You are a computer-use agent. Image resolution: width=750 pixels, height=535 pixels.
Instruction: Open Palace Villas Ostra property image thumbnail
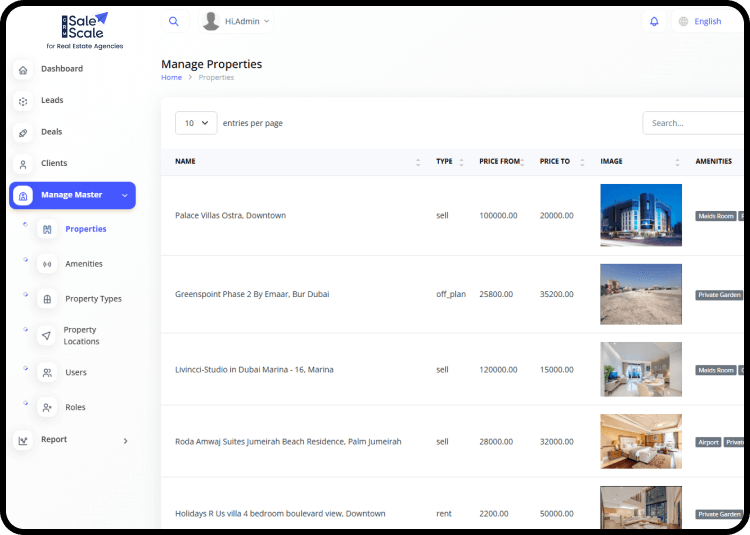640,215
